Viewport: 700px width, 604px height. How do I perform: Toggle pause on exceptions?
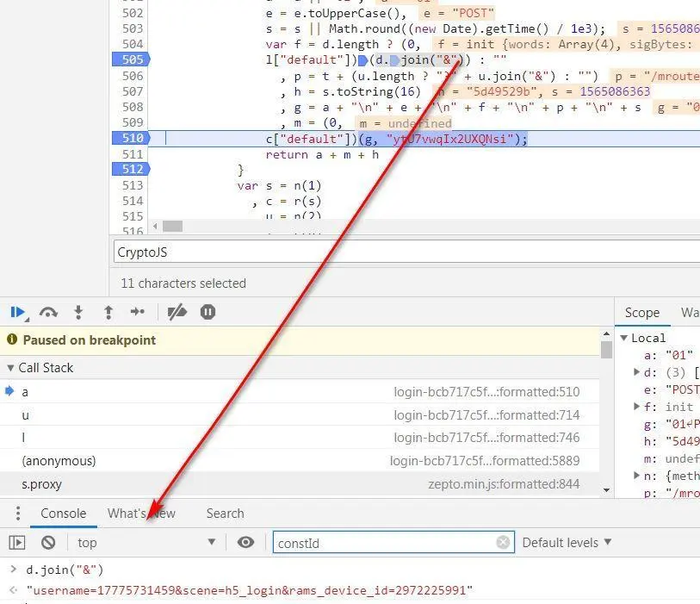pyautogui.click(x=208, y=312)
